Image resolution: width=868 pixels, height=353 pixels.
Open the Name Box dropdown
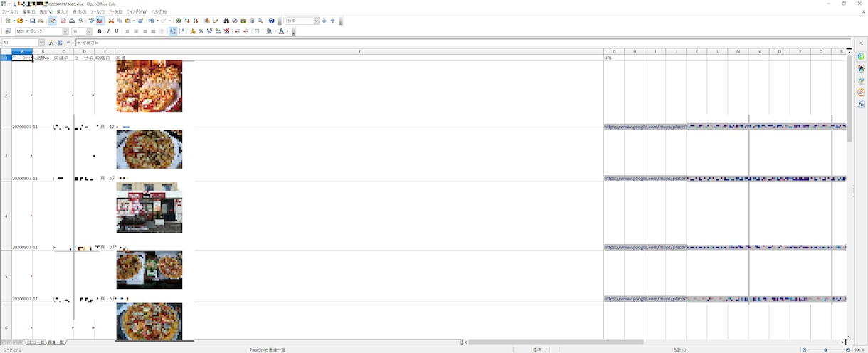[x=41, y=43]
